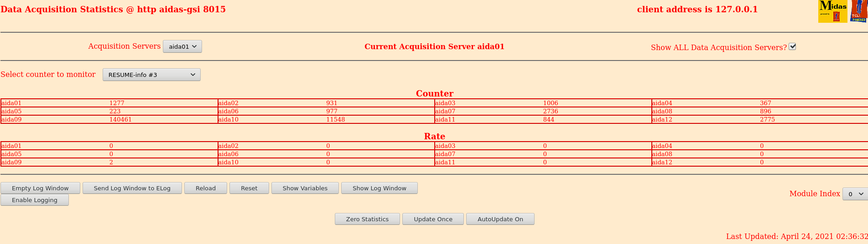Enable Logging via its button
This screenshot has width=868, height=244.
[35, 200]
